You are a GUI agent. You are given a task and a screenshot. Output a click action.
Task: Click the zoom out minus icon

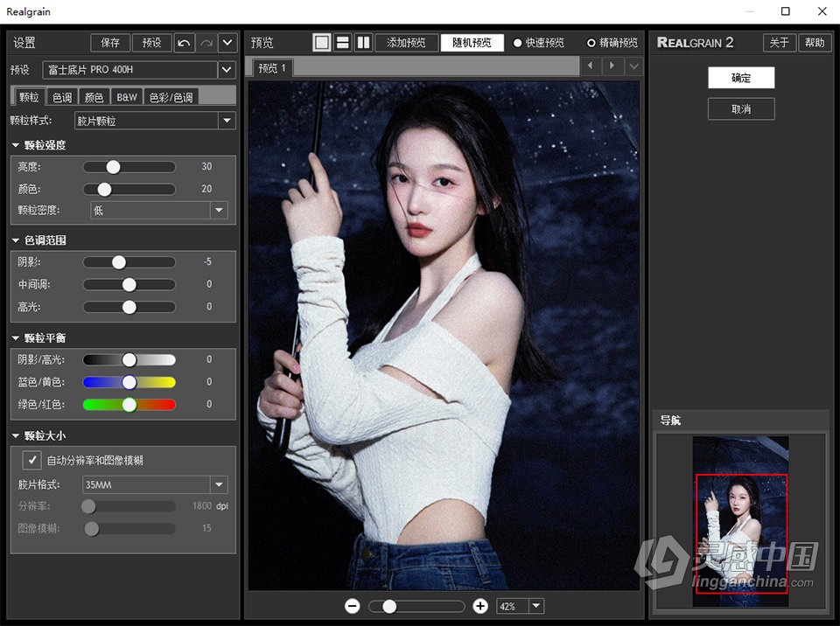click(353, 606)
